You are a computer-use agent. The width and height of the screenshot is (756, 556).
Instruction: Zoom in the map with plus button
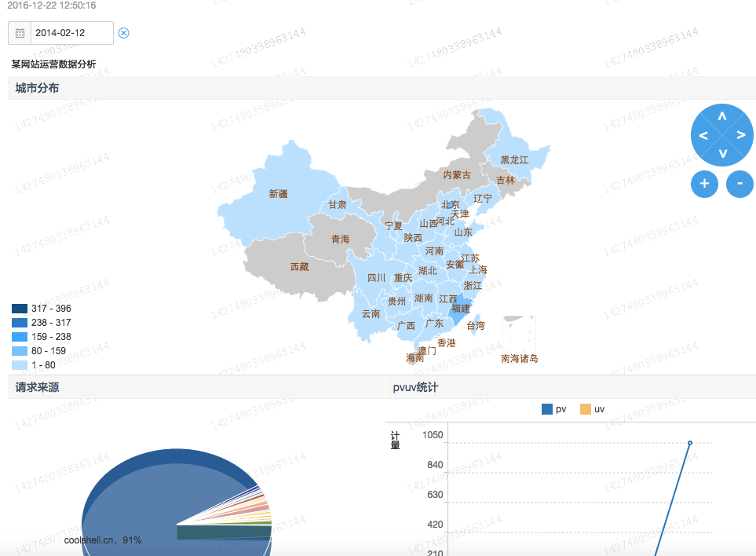pyautogui.click(x=704, y=184)
